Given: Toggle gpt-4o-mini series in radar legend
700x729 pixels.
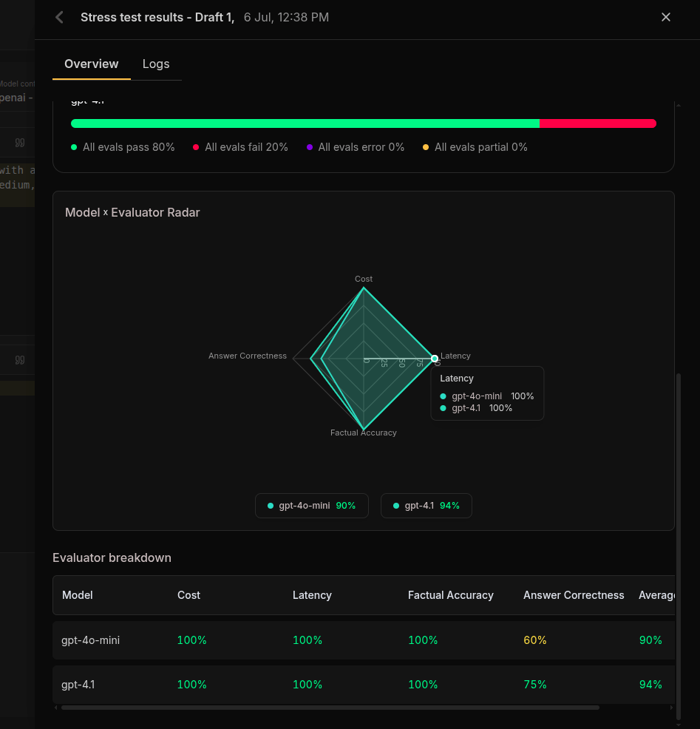Looking at the screenshot, I should pos(311,506).
